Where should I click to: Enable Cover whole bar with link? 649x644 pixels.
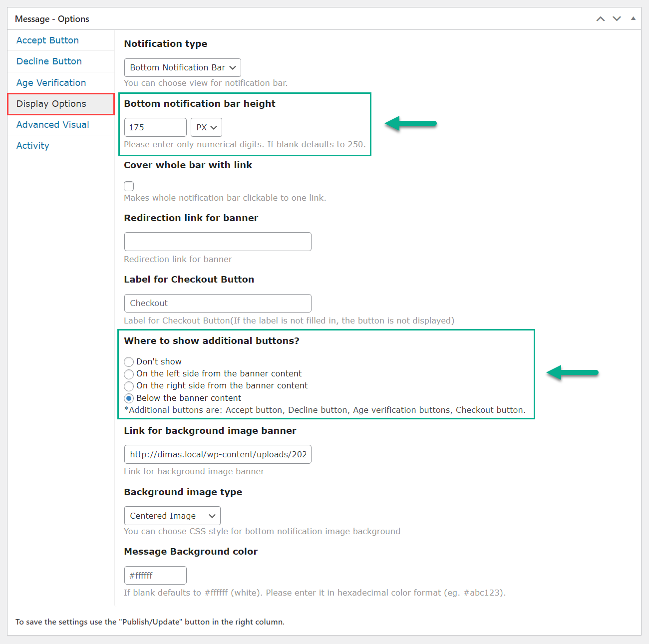129,186
